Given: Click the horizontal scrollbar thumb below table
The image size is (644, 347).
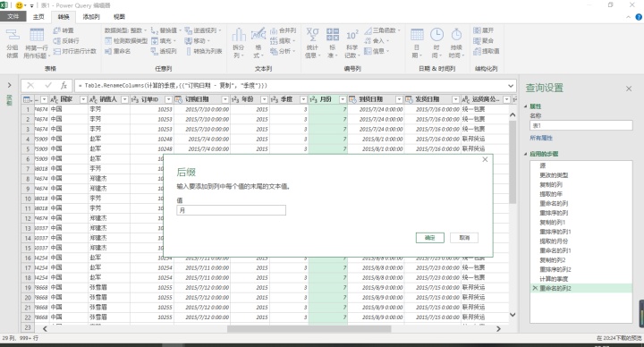Looking at the screenshot, I should click(x=309, y=328).
